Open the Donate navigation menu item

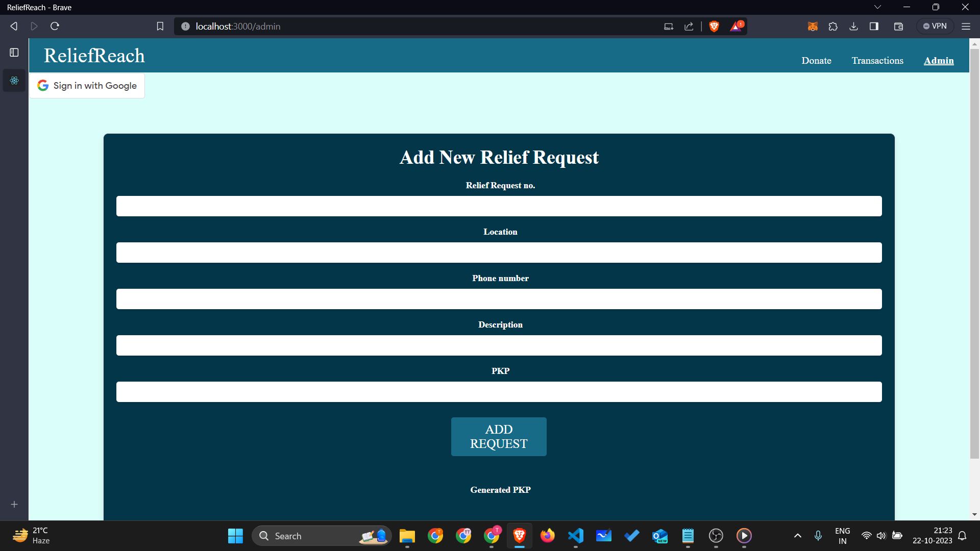[x=817, y=61]
